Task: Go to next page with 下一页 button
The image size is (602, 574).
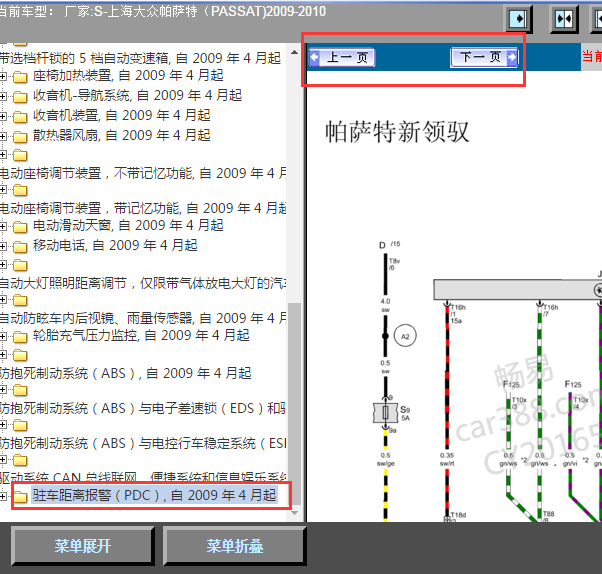Action: [x=484, y=58]
